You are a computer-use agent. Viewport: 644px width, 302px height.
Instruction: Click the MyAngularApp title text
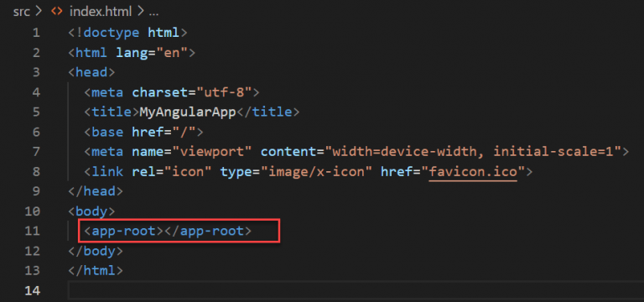188,112
